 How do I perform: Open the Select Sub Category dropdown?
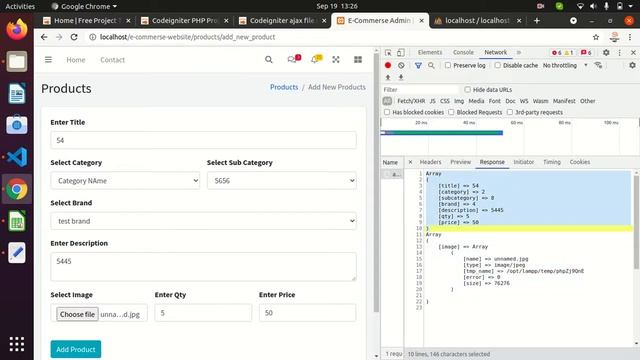282,181
